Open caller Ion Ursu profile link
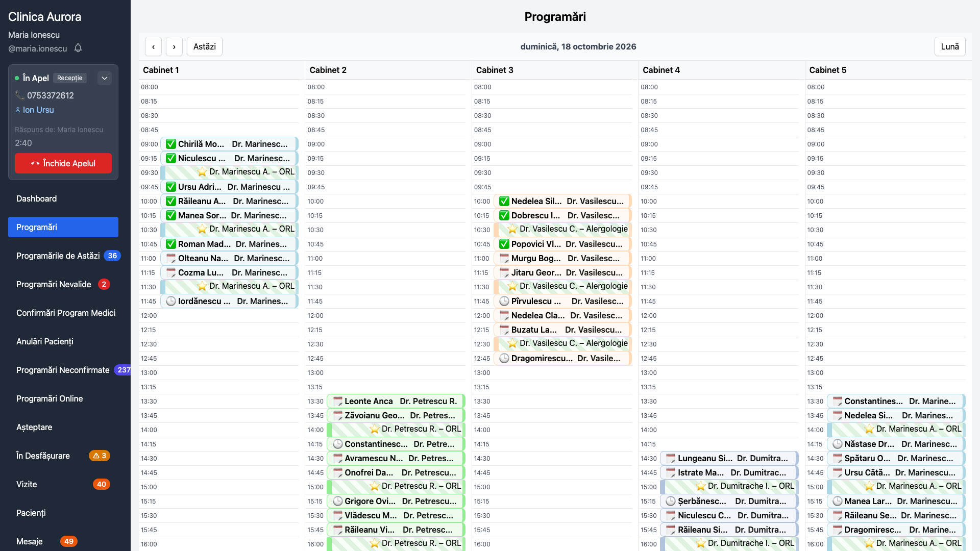980x551 pixels. click(38, 110)
